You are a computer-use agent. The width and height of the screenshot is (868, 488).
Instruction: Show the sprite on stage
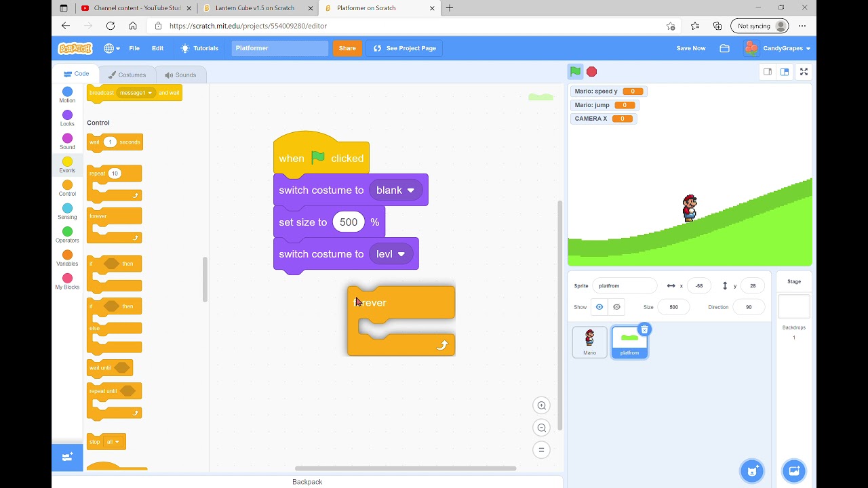pos(599,307)
